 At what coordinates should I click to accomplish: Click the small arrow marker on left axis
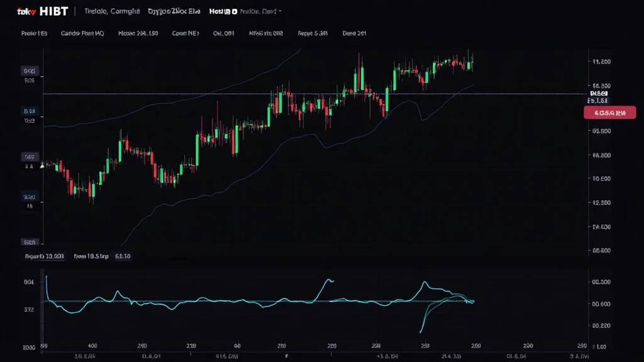[42, 166]
